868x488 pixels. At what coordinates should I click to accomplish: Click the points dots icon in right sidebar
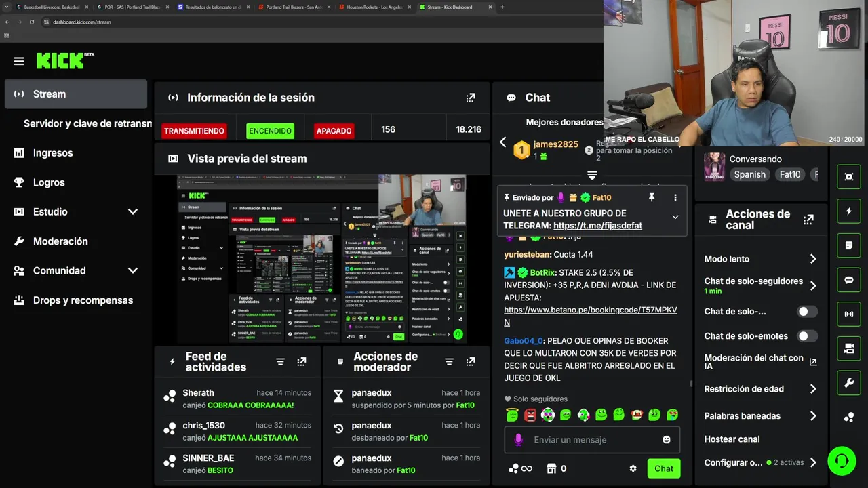(x=849, y=418)
